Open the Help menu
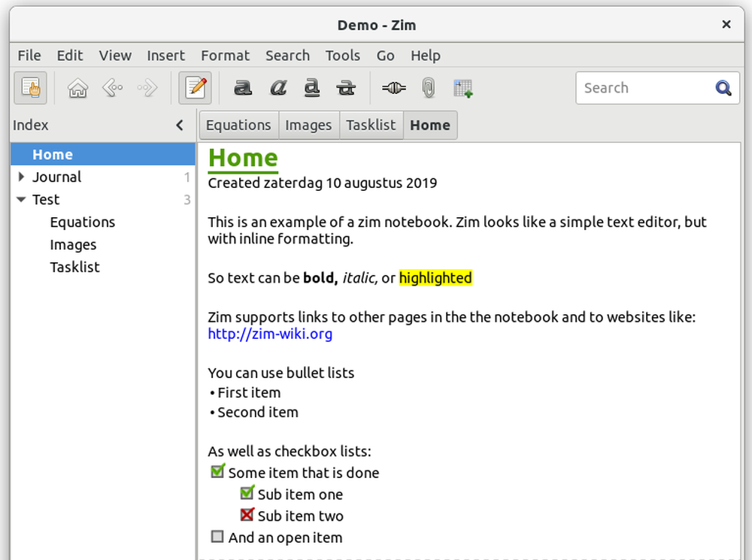 click(426, 56)
